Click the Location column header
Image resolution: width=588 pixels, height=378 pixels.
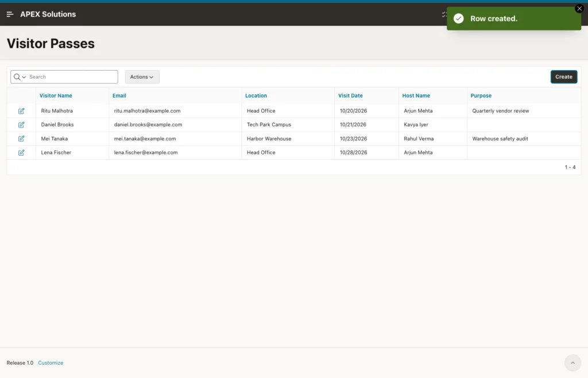256,95
